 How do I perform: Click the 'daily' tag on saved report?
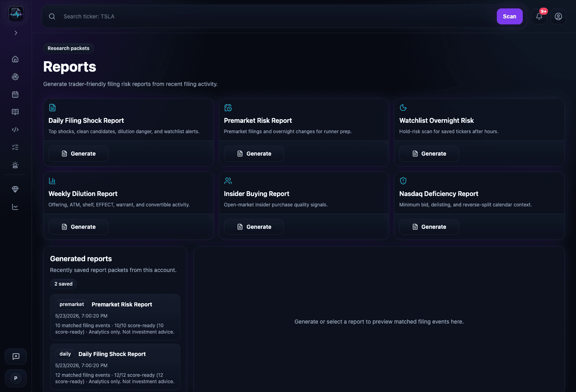(65, 354)
